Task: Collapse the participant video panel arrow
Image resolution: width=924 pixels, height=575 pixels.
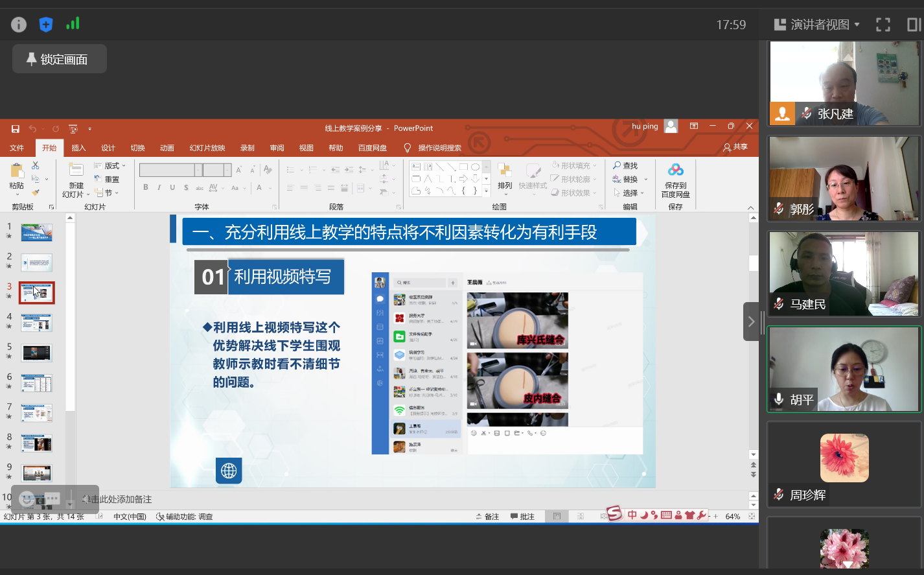Action: [750, 322]
